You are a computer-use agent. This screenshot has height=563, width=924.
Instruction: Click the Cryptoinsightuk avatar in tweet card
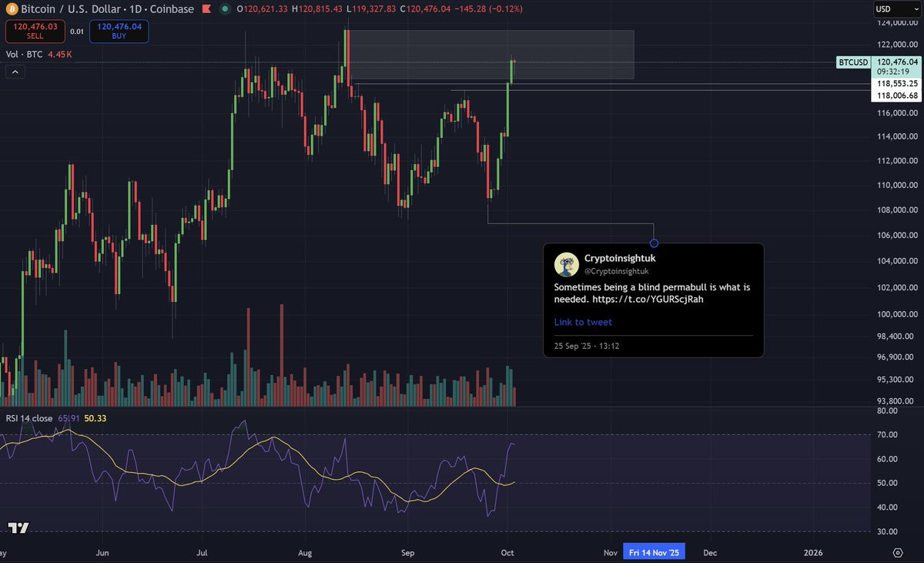[567, 264]
